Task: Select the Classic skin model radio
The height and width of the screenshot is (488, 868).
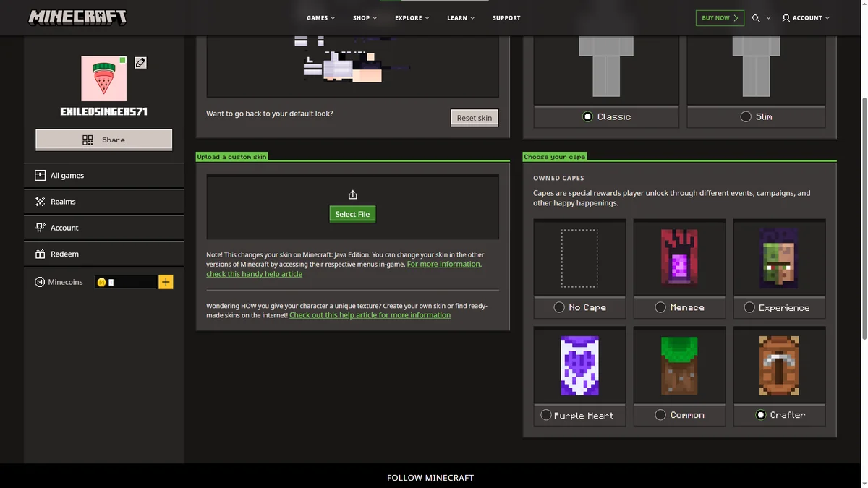Action: click(587, 116)
